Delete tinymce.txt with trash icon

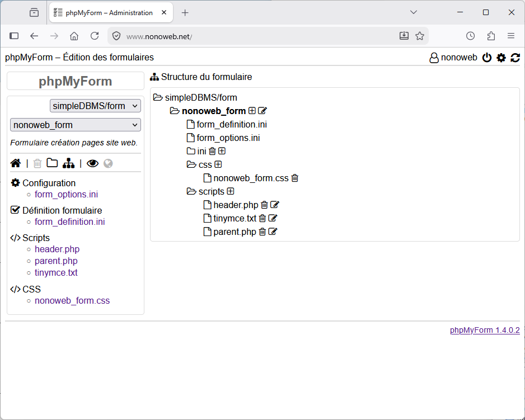pos(262,218)
